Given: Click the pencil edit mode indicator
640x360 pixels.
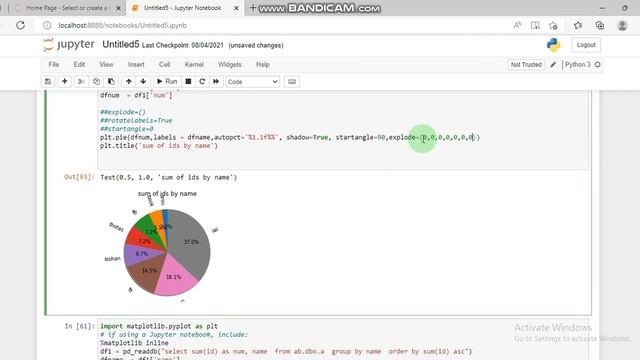Looking at the screenshot, I should (x=553, y=64).
